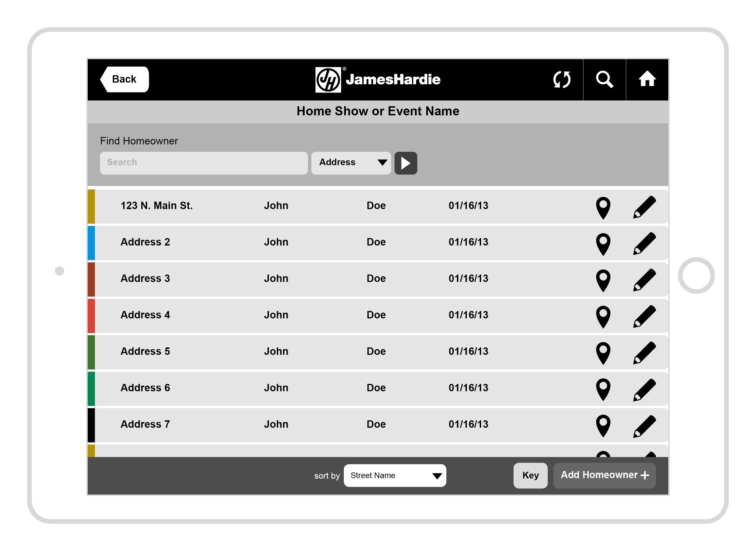Viewport: 756px width, 551px height.
Task: Show map pin for Address 4
Action: [x=603, y=317]
